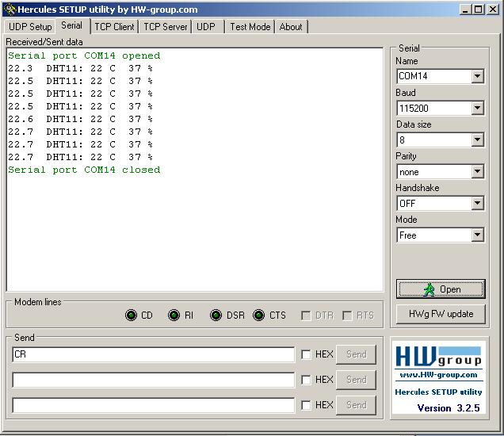The height and width of the screenshot is (436, 504).
Task: Open the UDP tab
Action: click(206, 27)
